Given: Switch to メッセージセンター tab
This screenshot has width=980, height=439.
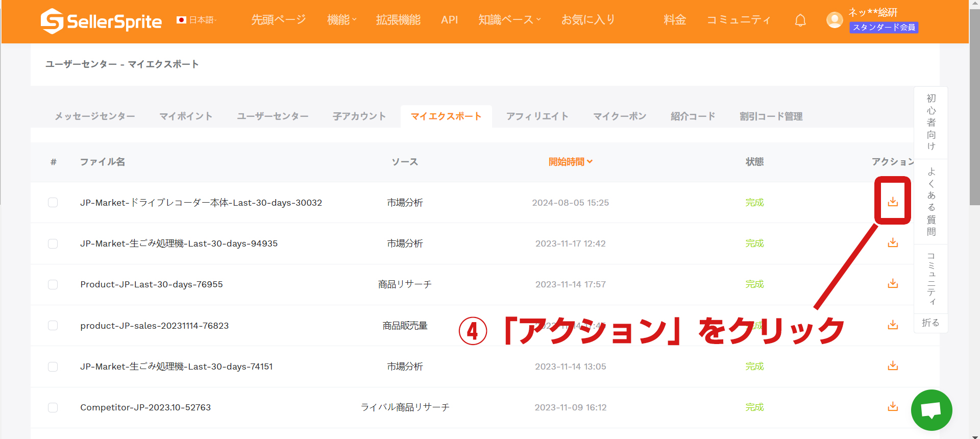Looking at the screenshot, I should (95, 116).
